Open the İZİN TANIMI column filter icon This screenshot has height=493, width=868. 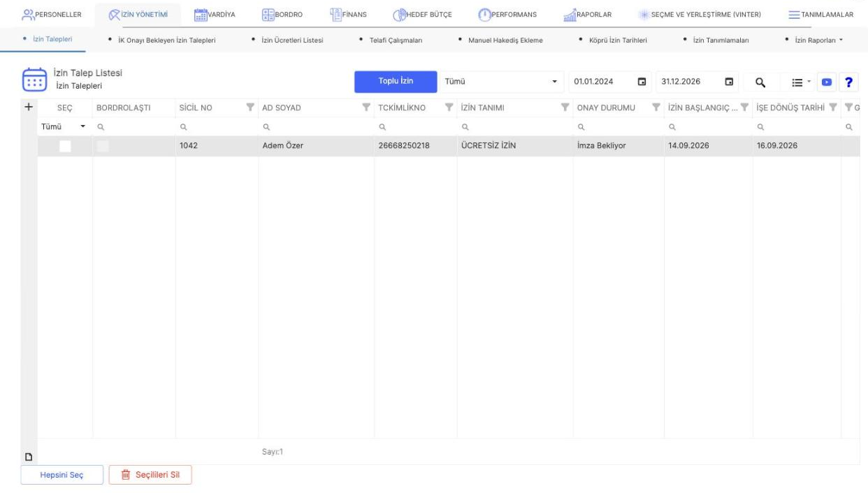(565, 108)
